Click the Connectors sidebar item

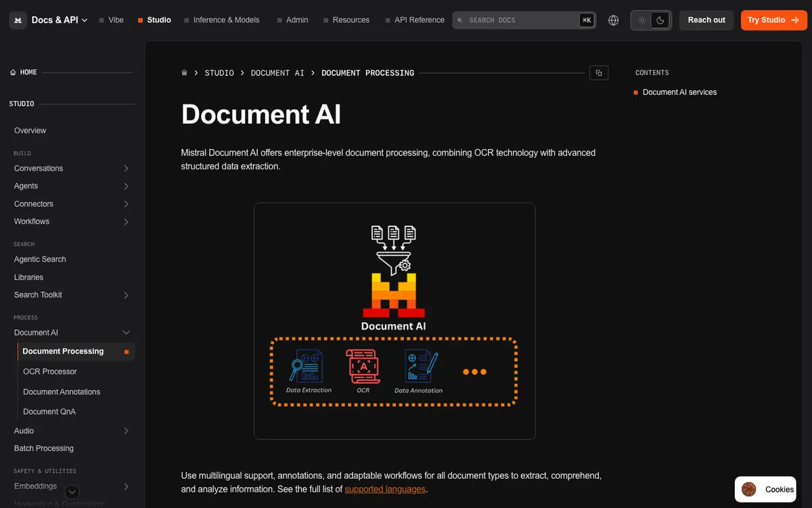(x=34, y=204)
